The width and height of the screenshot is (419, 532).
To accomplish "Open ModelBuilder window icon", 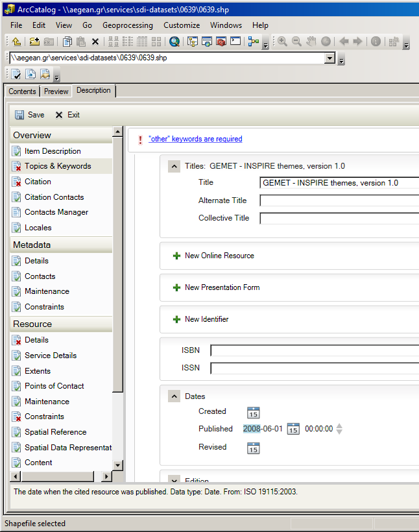I will pos(253,42).
